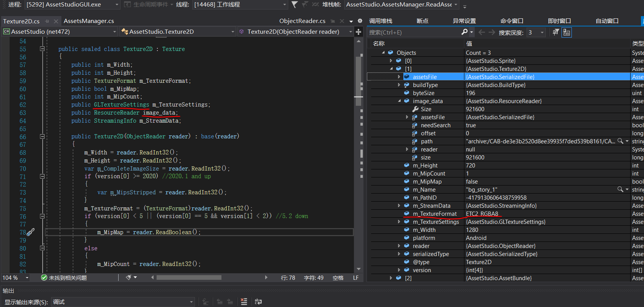The height and width of the screenshot is (307, 644).
Task: Click the code cleanup broom icon
Action: pyautogui.click(x=129, y=277)
